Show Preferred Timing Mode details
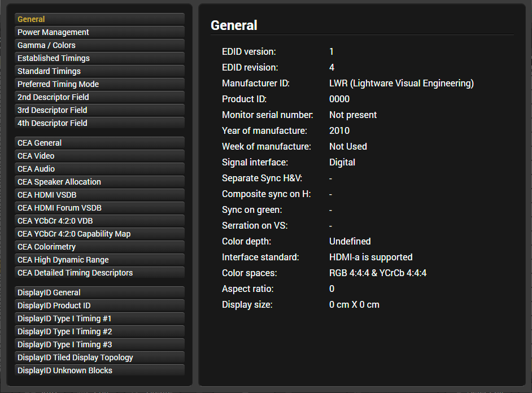The image size is (532, 393). click(x=99, y=84)
